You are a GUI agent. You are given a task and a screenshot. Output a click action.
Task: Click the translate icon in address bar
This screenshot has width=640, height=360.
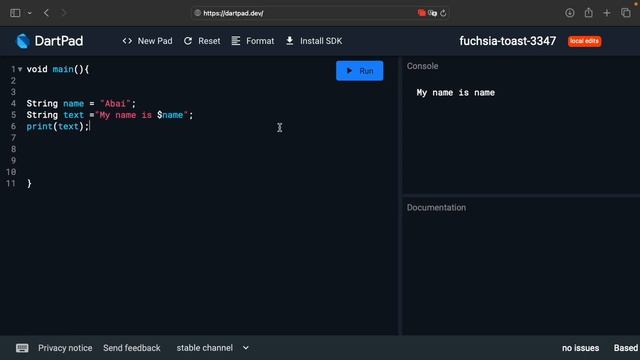click(x=433, y=13)
